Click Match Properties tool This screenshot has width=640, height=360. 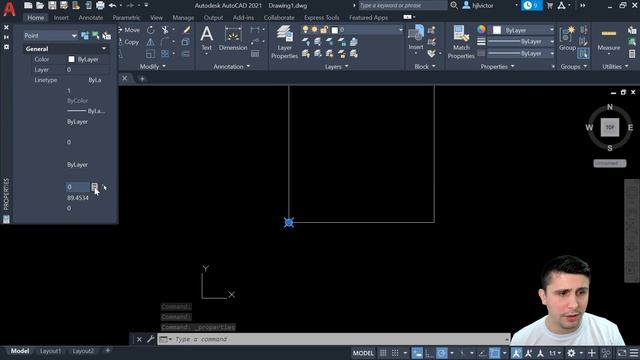pyautogui.click(x=461, y=42)
